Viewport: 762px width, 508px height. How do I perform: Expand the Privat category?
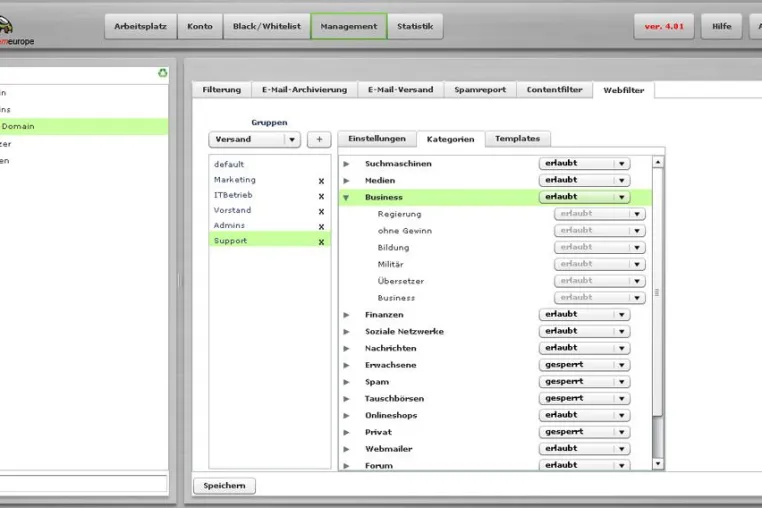(x=346, y=432)
